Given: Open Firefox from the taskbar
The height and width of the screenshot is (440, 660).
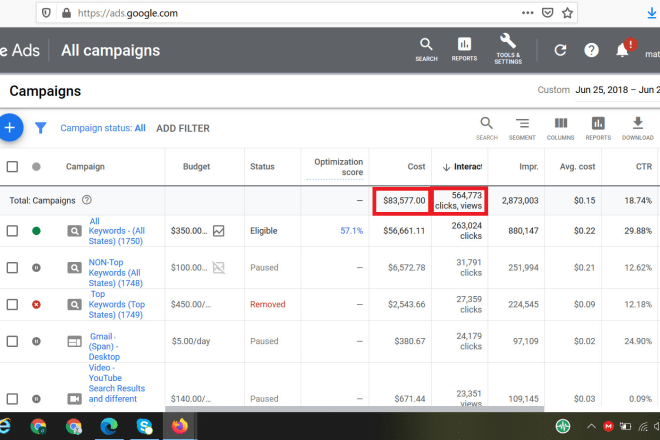Looking at the screenshot, I should pyautogui.click(x=180, y=426).
